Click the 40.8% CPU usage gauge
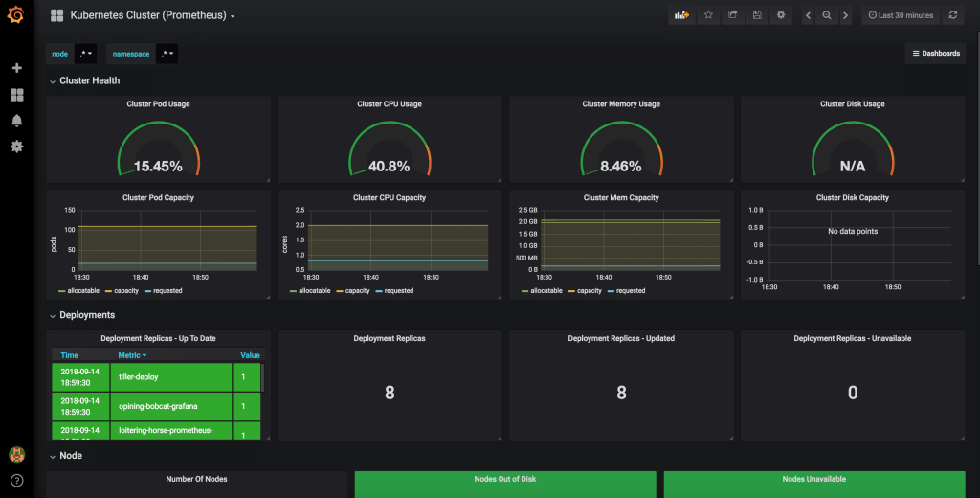 click(390, 150)
